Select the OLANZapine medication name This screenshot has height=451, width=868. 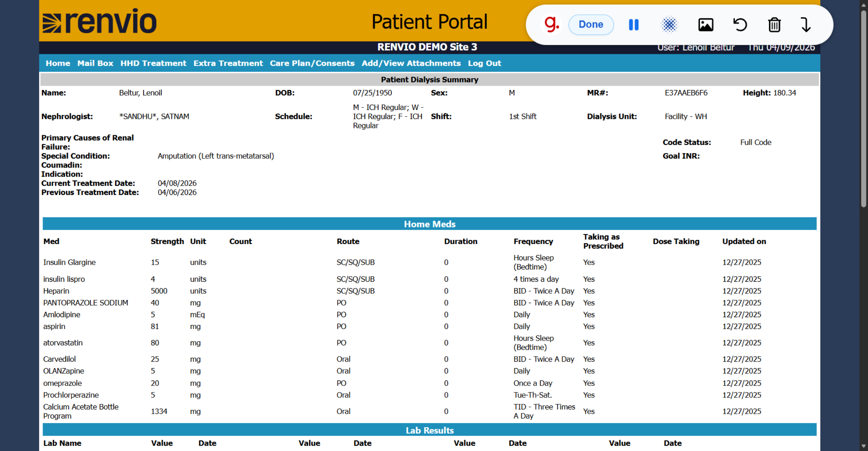64,371
